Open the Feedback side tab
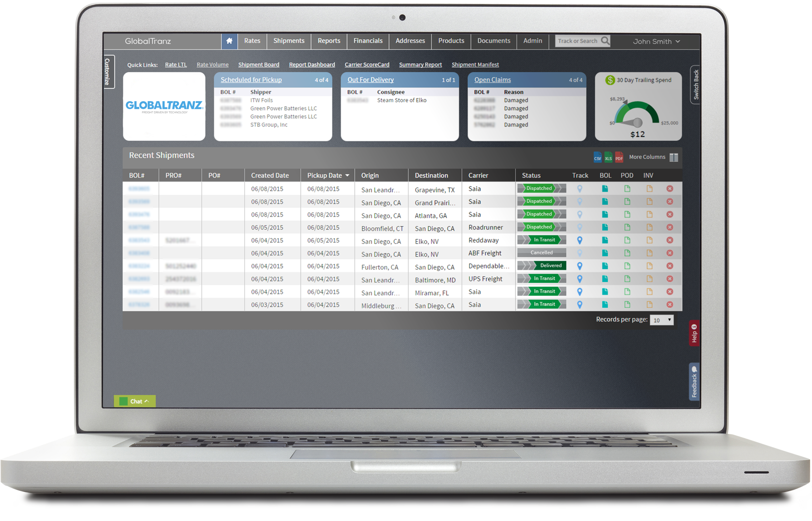812x521 pixels. pyautogui.click(x=694, y=382)
